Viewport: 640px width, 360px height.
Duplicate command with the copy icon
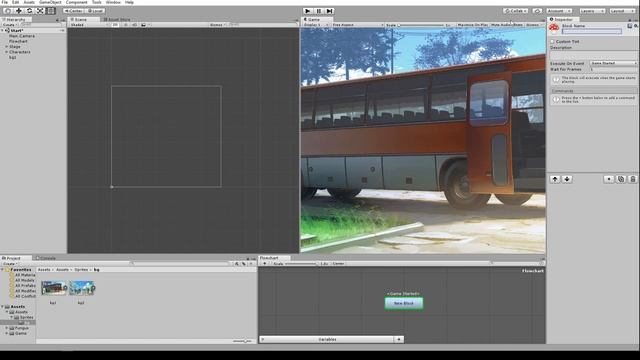click(x=620, y=179)
